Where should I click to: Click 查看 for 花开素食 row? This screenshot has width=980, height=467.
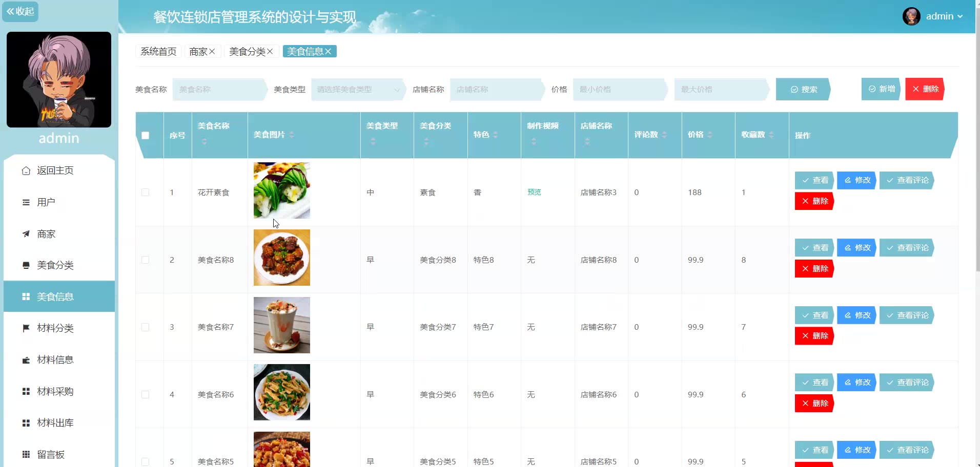coord(814,180)
